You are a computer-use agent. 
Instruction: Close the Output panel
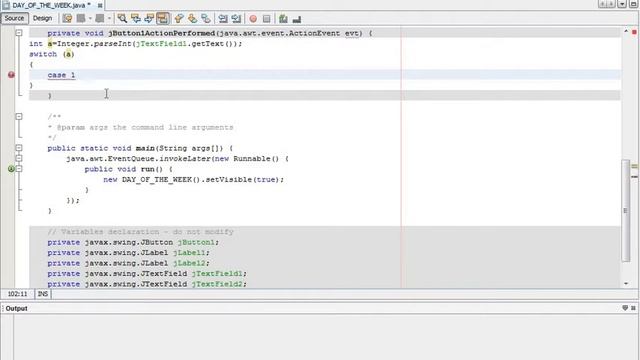click(x=633, y=308)
